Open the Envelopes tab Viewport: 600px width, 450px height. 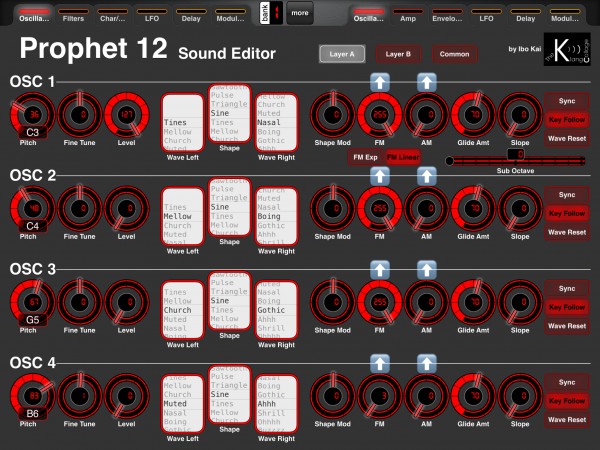447,15
